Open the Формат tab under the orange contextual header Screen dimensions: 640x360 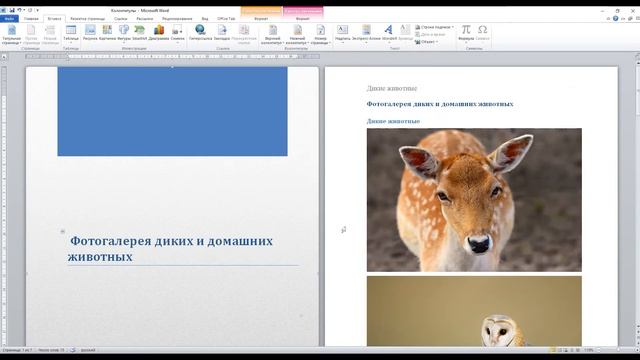pos(261,19)
